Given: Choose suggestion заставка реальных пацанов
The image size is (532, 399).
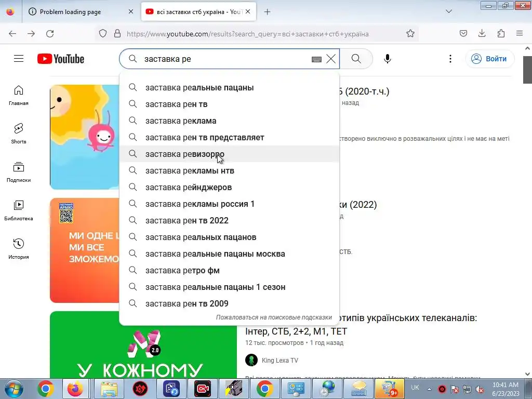Looking at the screenshot, I should tap(229, 237).
